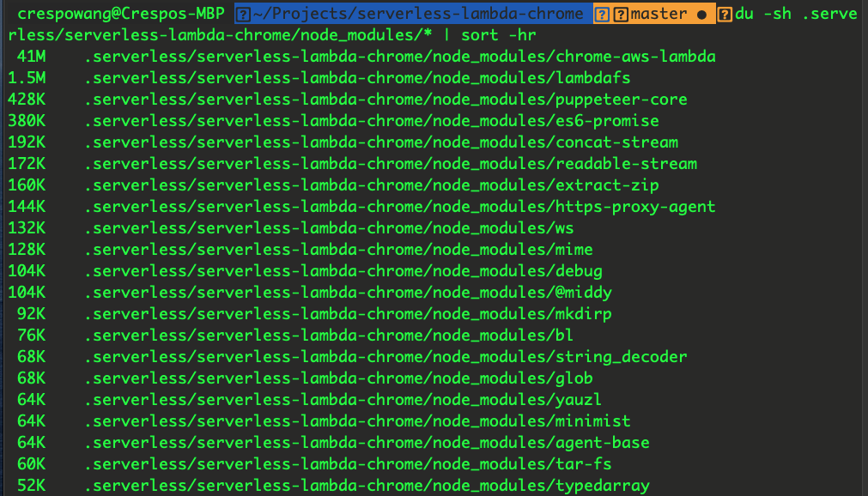Click the 'du -sh' command text

click(763, 14)
